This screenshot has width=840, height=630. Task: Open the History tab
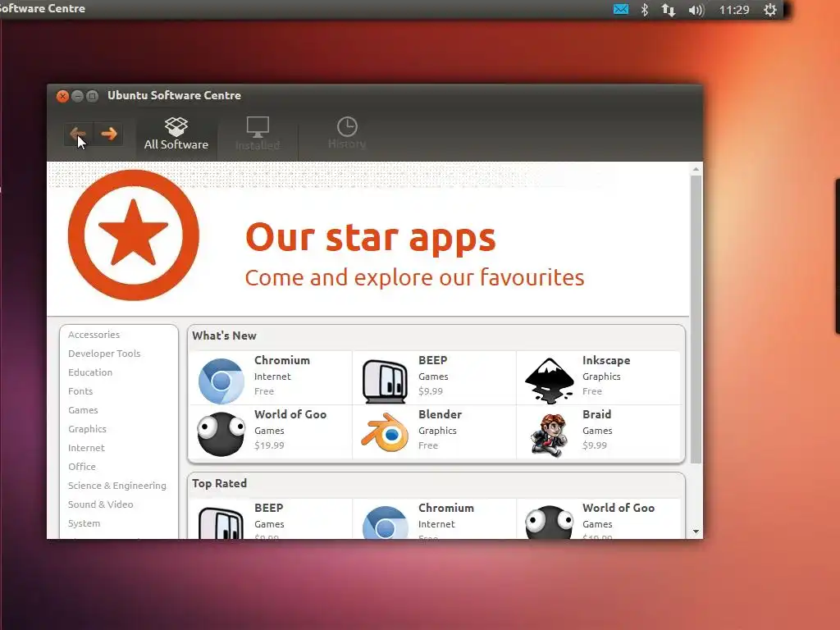point(347,134)
